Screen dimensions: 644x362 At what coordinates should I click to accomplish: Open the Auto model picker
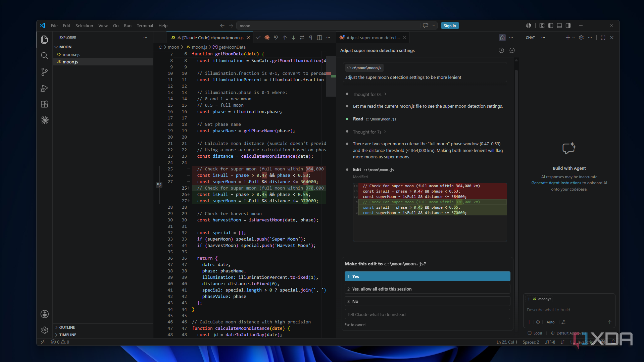click(550, 322)
